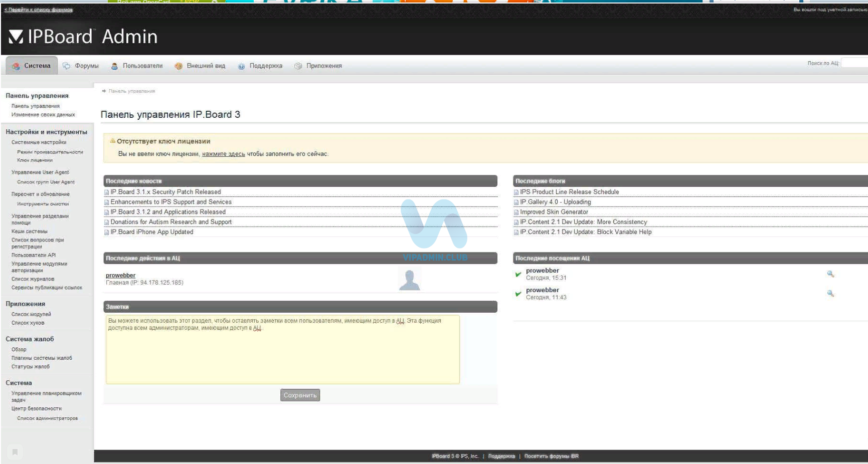Click the bookmark icon at sidebar bottom
This screenshot has width=868, height=464.
coord(15,452)
